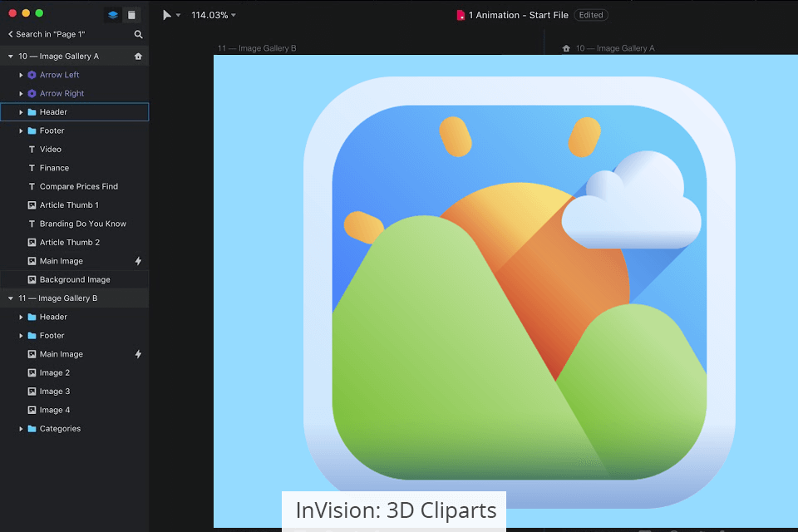Open the Libraries panel icon
Screen dimensions: 798x532
coord(131,15)
